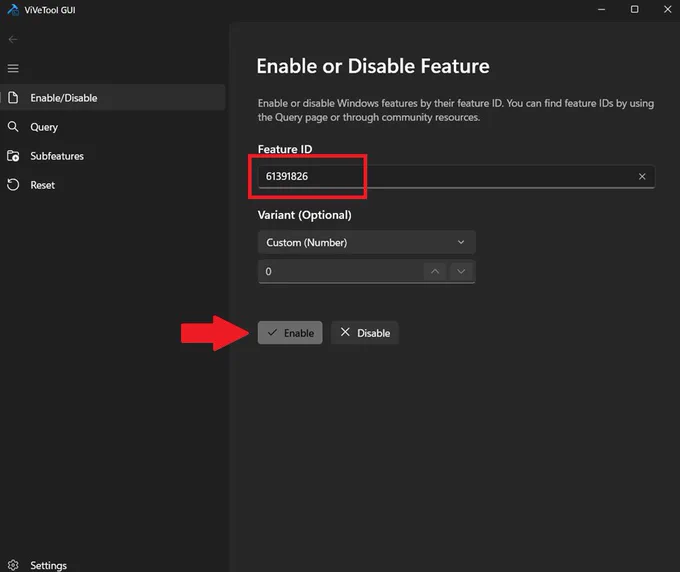Viewport: 680px width, 572px height.
Task: Minimize the ViVeTool GUI window
Action: (602, 10)
